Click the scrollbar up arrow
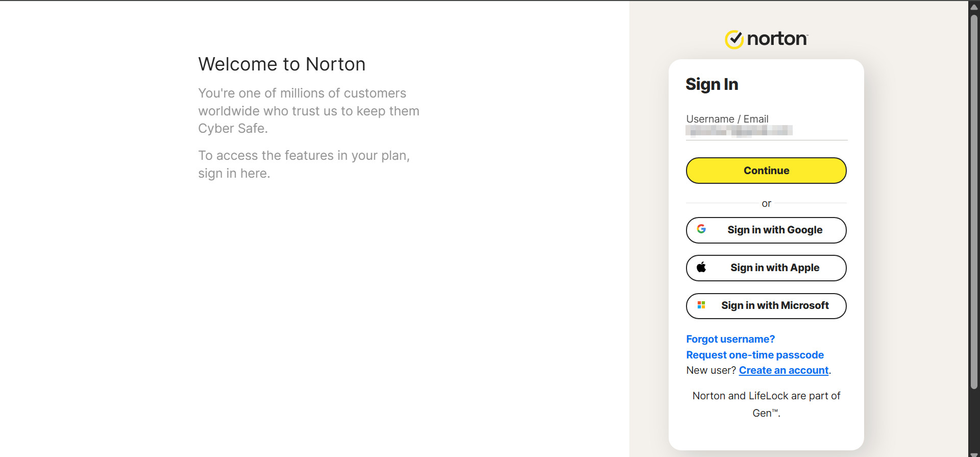 click(x=974, y=7)
